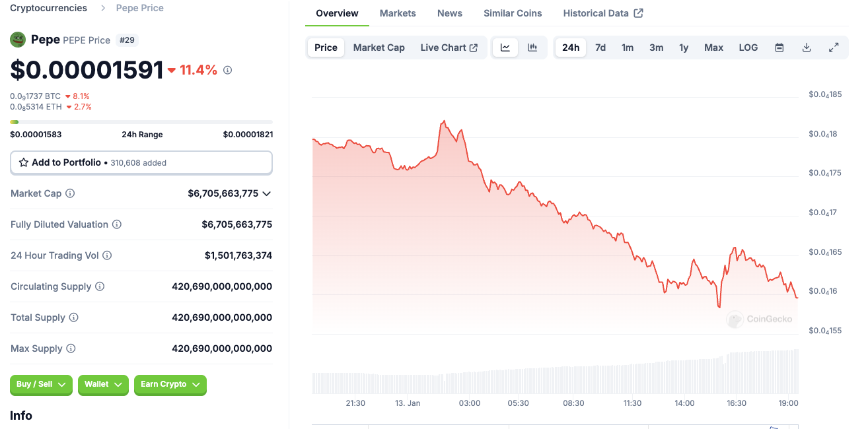
Task: Select the 1y time range
Action: (684, 48)
